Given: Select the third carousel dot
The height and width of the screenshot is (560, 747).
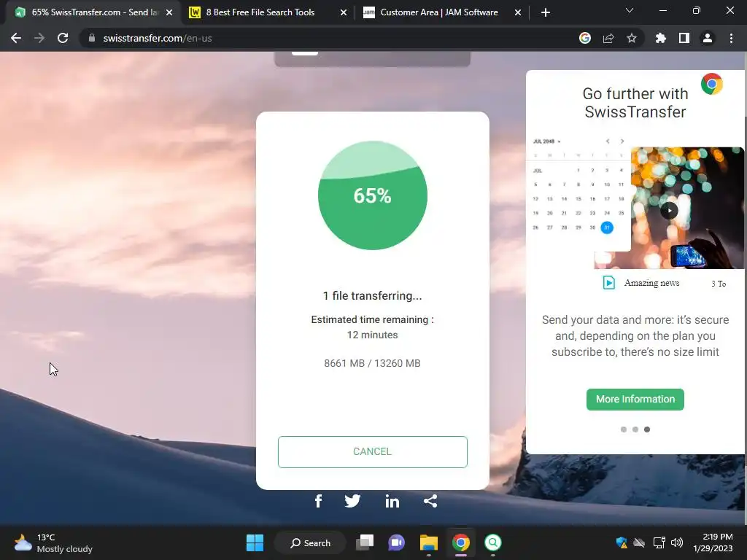Looking at the screenshot, I should [647, 429].
